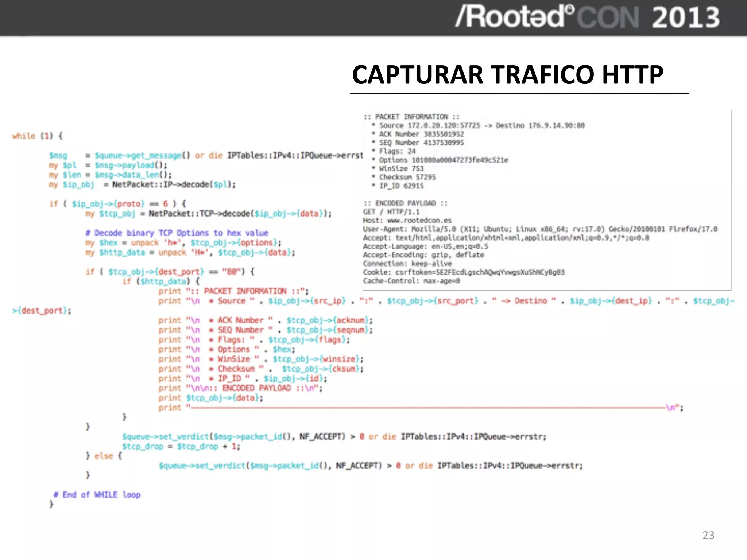Select the $queue->get_message() code line
The image size is (747, 560).
[x=206, y=156]
